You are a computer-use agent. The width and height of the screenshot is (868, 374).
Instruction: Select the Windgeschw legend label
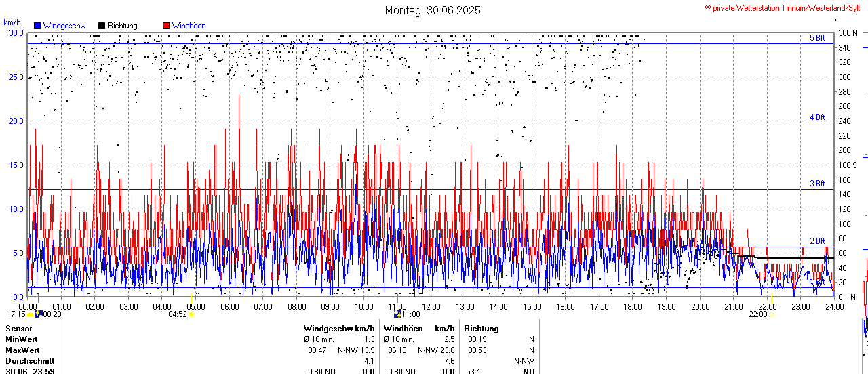click(x=64, y=26)
